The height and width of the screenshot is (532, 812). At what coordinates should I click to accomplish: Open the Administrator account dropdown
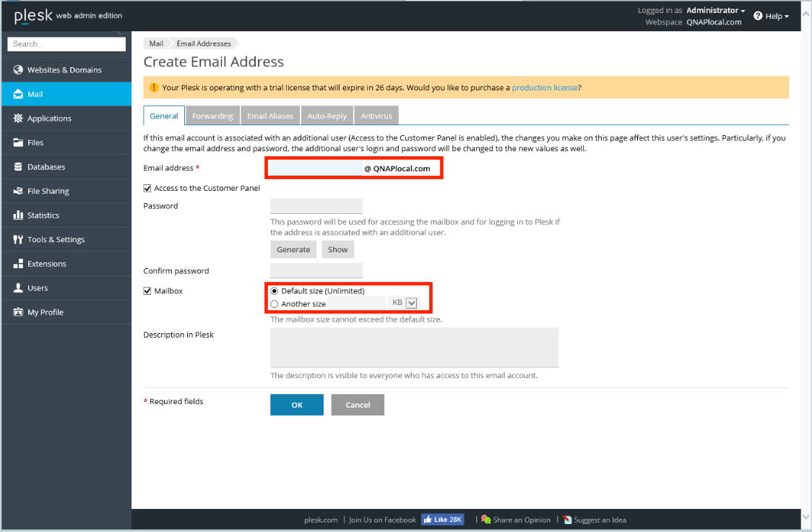[x=716, y=10]
